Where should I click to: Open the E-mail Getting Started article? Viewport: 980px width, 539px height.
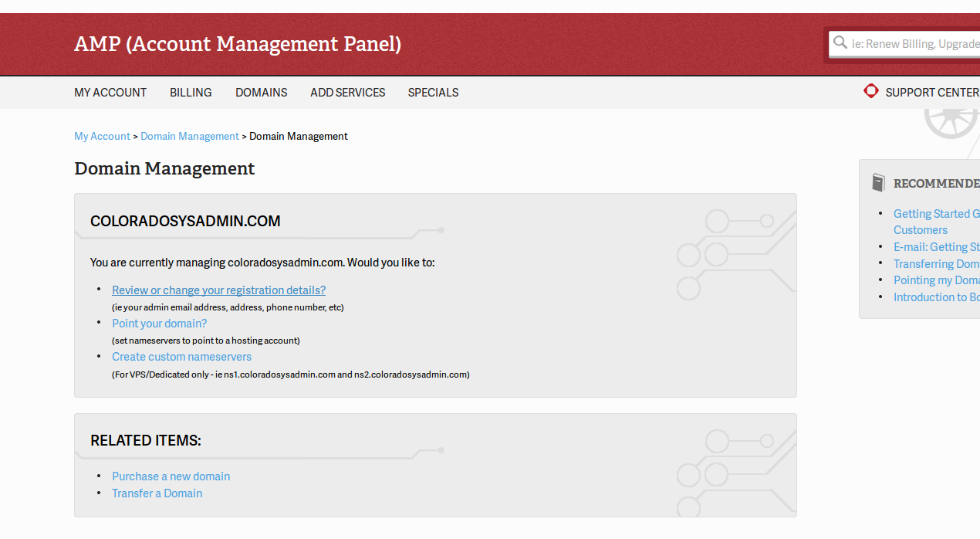(935, 247)
